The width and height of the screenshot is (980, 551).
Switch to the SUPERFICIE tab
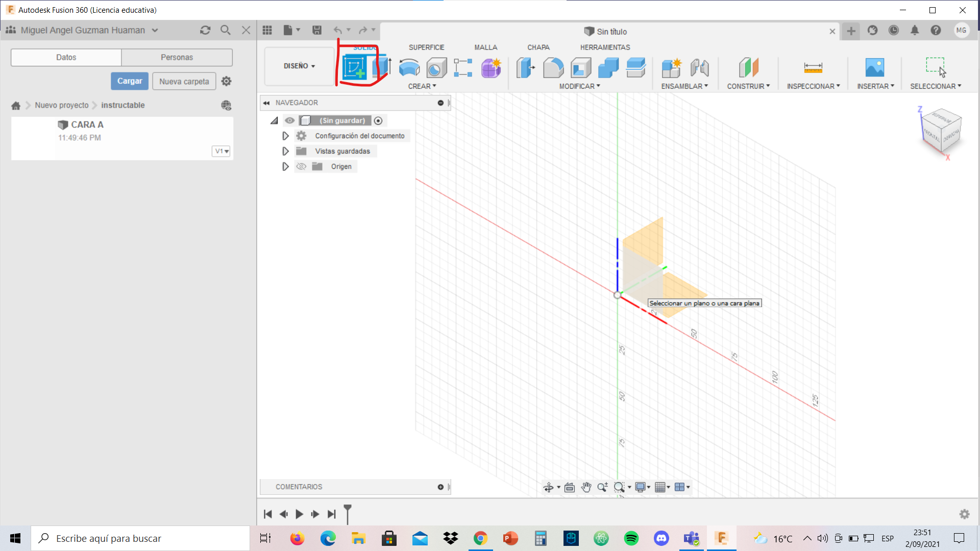(x=426, y=47)
